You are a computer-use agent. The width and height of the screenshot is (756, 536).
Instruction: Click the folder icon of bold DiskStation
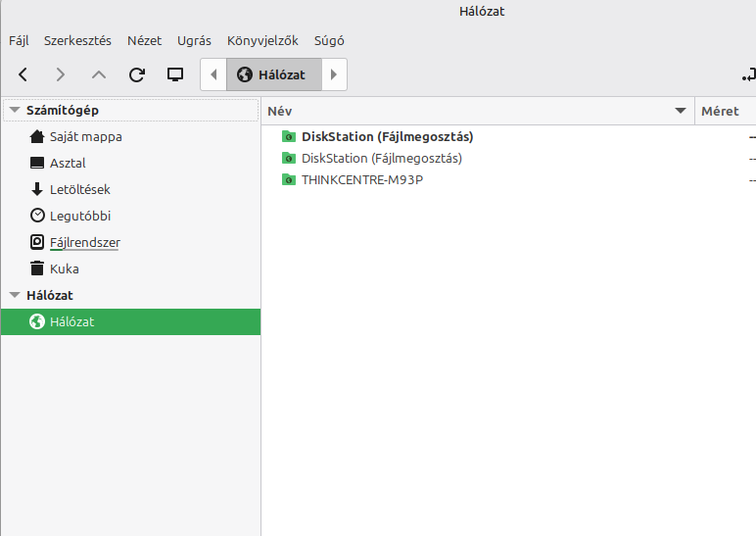(x=288, y=136)
